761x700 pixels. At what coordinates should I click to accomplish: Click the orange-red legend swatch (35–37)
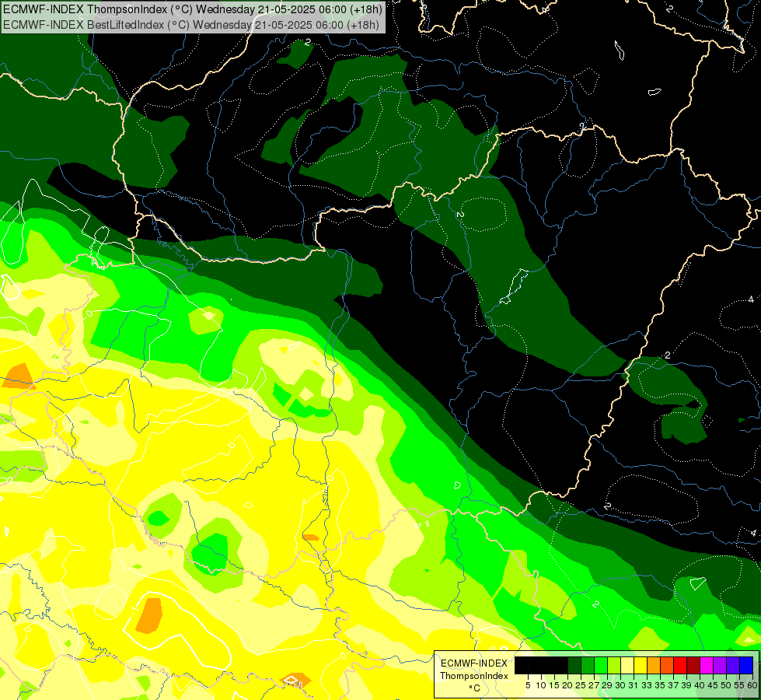667,665
